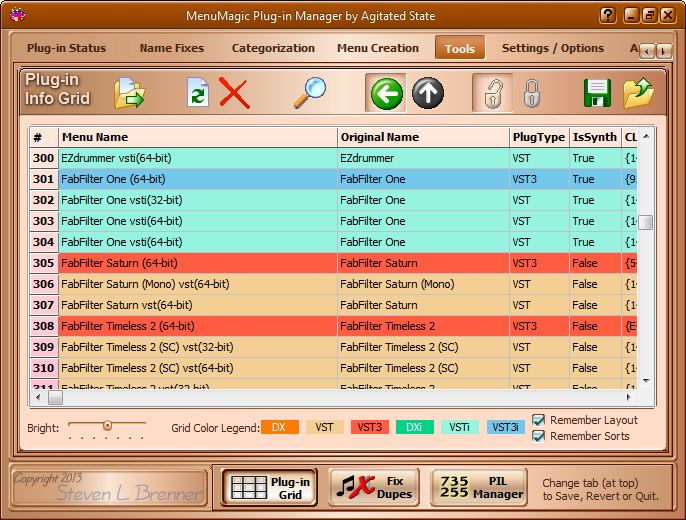Click the VST3i blue legend swatch

(x=505, y=427)
